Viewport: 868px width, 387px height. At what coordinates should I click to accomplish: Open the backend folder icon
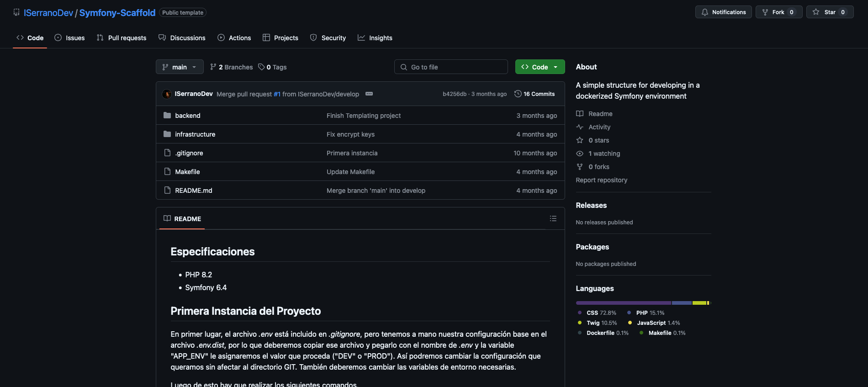point(167,115)
